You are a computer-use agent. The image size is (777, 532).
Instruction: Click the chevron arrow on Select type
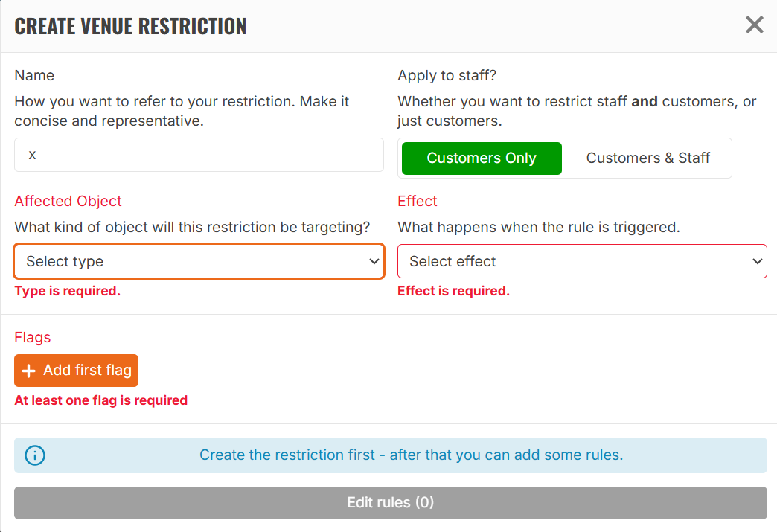coord(374,261)
